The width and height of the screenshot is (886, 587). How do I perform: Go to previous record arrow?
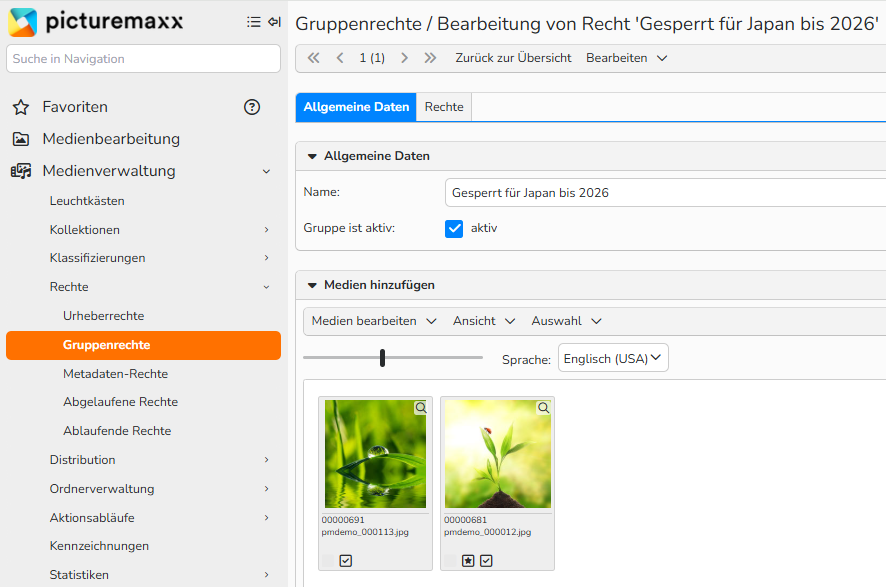click(x=340, y=58)
